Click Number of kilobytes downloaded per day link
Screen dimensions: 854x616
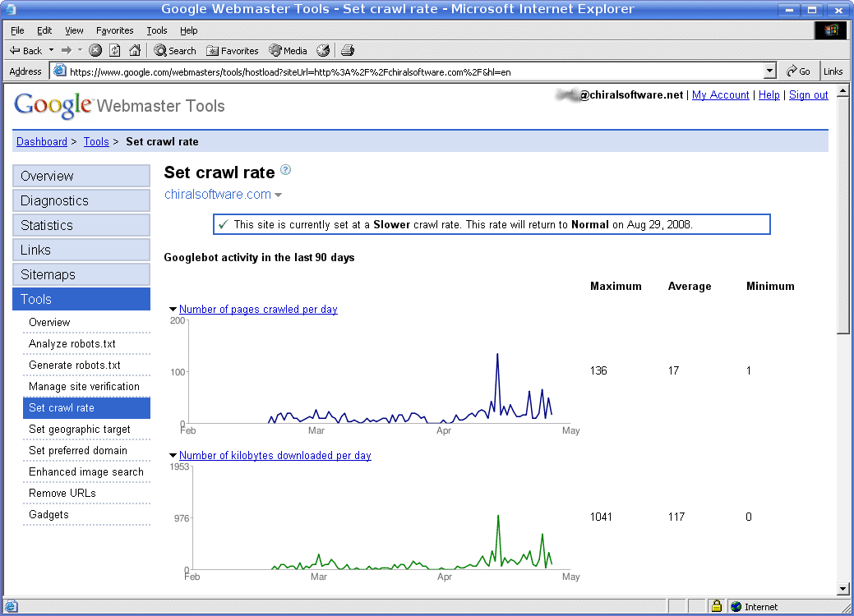coord(275,456)
